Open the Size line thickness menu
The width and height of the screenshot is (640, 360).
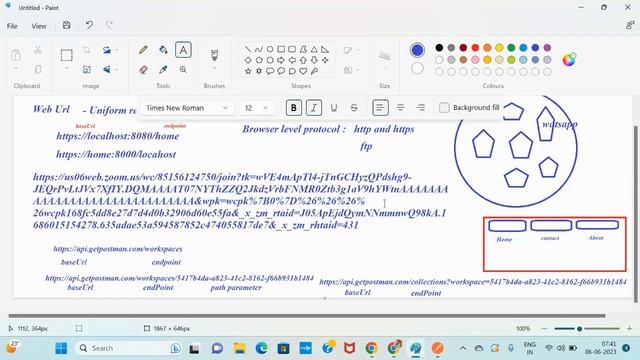[x=384, y=56]
